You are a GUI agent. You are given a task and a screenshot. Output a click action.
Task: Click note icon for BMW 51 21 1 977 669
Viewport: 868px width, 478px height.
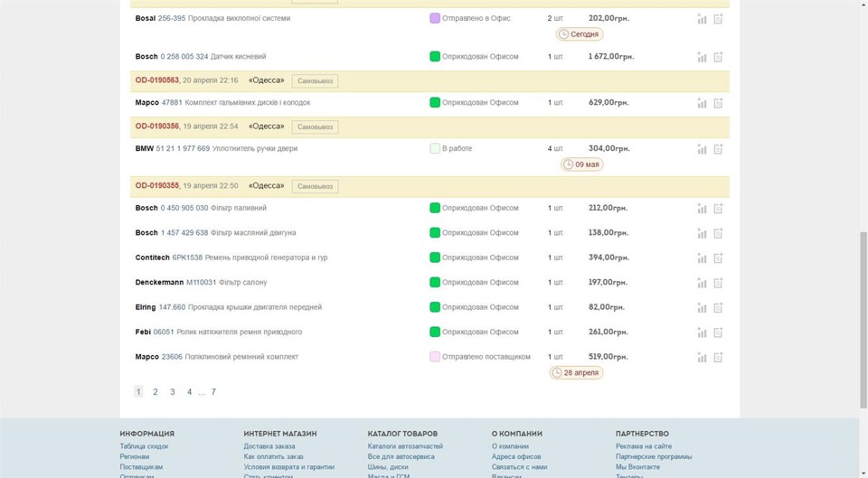click(718, 149)
